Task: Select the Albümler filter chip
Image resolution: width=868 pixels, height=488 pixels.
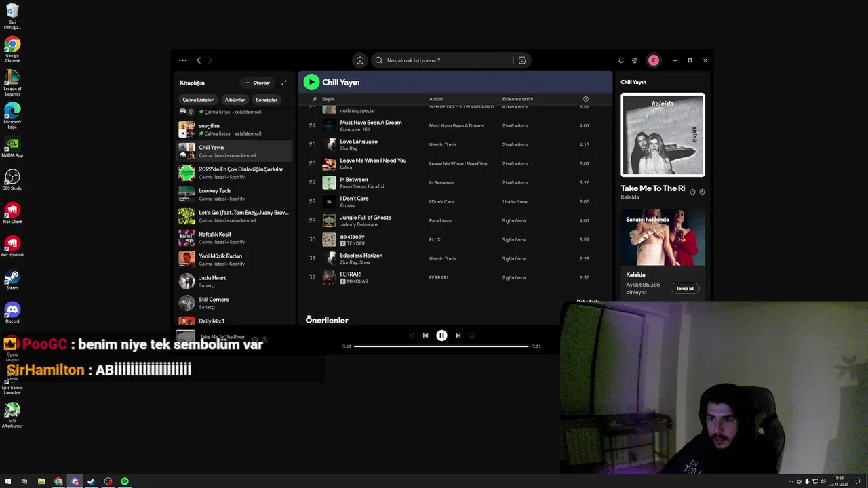Action: 235,100
